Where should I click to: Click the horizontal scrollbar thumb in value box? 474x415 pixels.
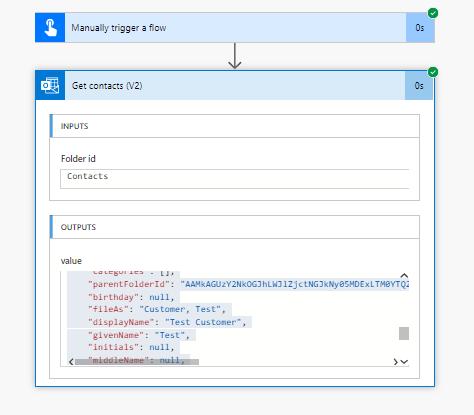click(137, 362)
